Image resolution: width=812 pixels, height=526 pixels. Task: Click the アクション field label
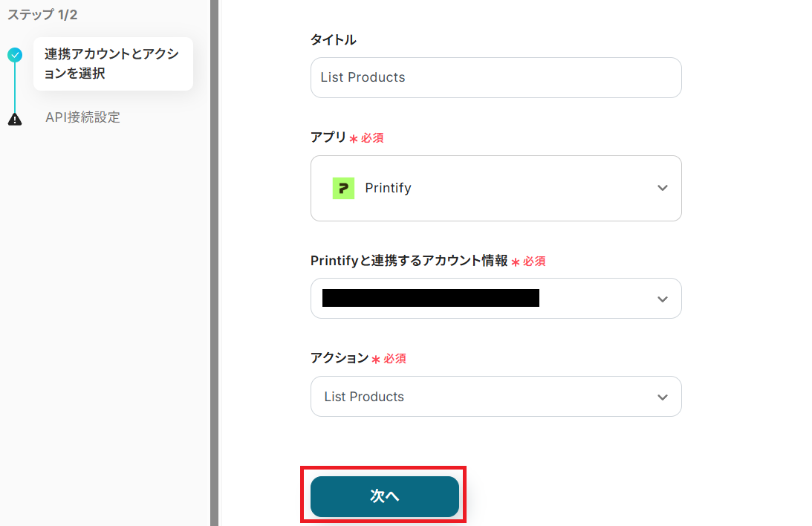339,358
